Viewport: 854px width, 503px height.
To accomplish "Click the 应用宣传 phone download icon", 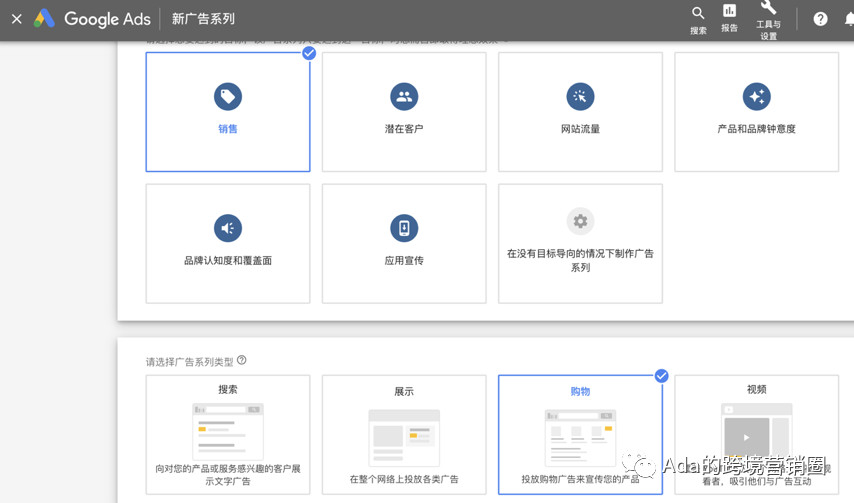I will (x=404, y=228).
